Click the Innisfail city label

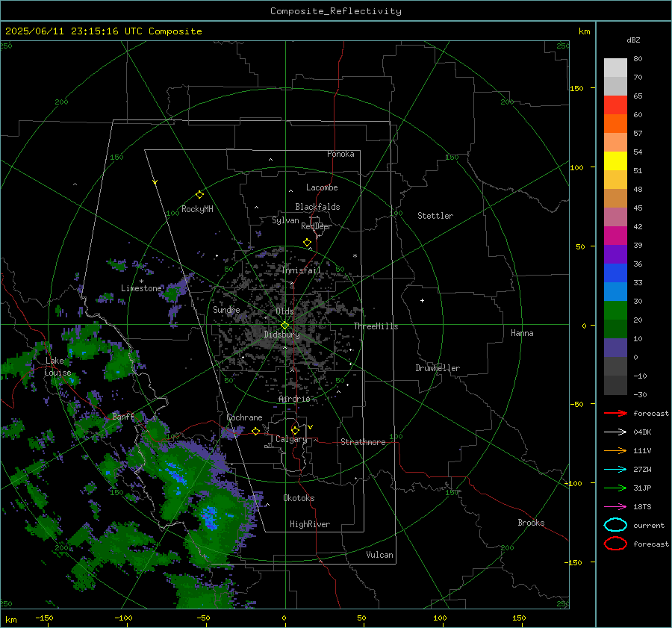point(302,270)
